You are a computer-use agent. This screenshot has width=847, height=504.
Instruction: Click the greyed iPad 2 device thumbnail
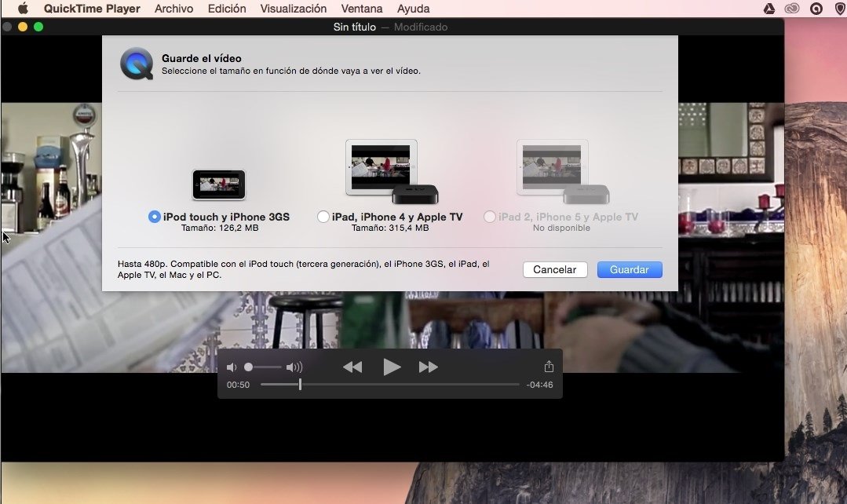pos(563,172)
